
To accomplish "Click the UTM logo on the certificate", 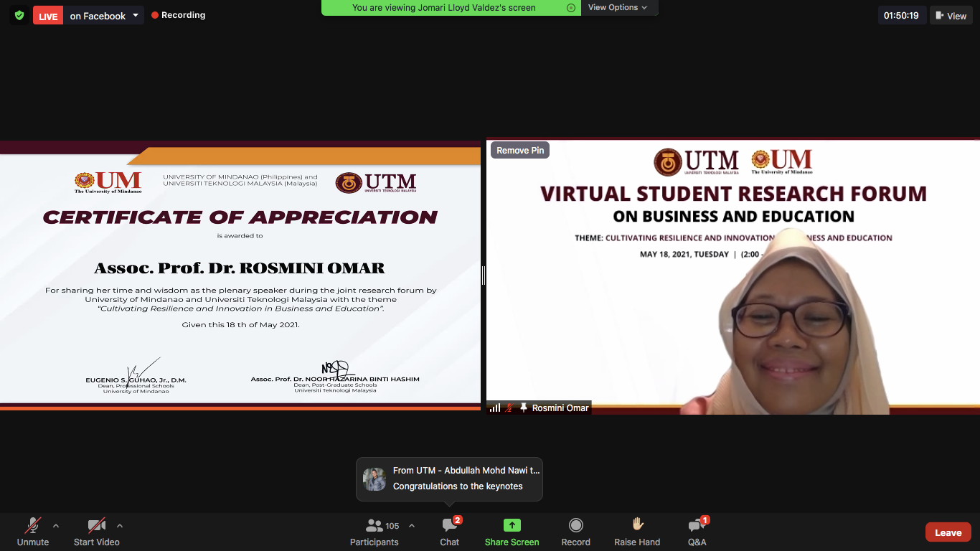I will (376, 183).
